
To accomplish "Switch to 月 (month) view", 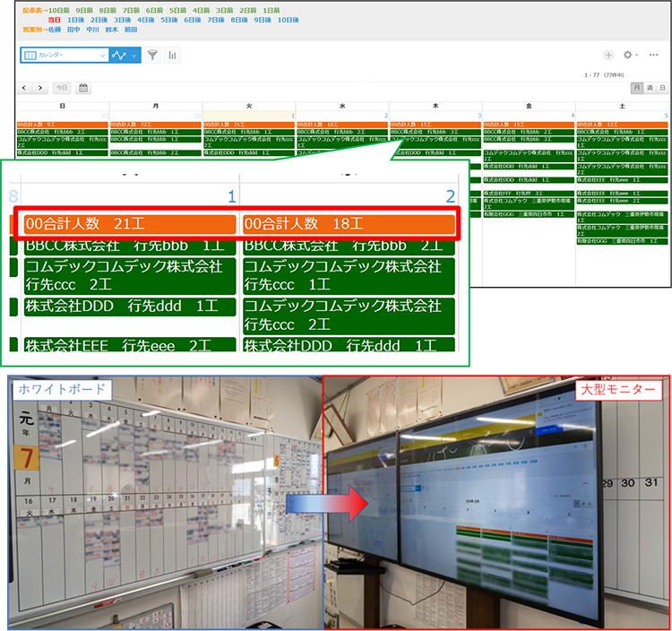I will (637, 88).
